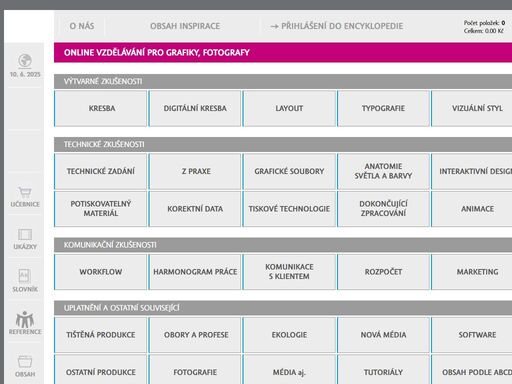Open the Tutoriály tile
This screenshot has width=512, height=384.
[x=383, y=369]
